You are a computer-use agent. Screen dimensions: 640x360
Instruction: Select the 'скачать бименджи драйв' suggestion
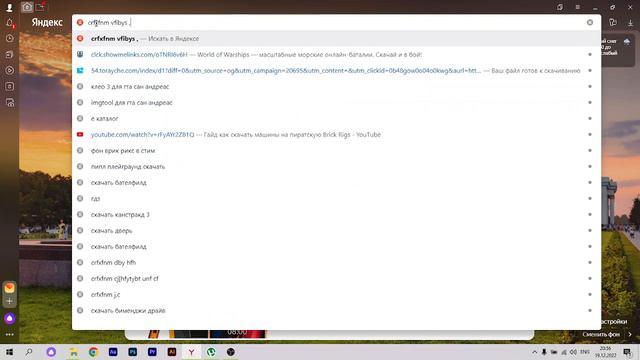coord(336,311)
